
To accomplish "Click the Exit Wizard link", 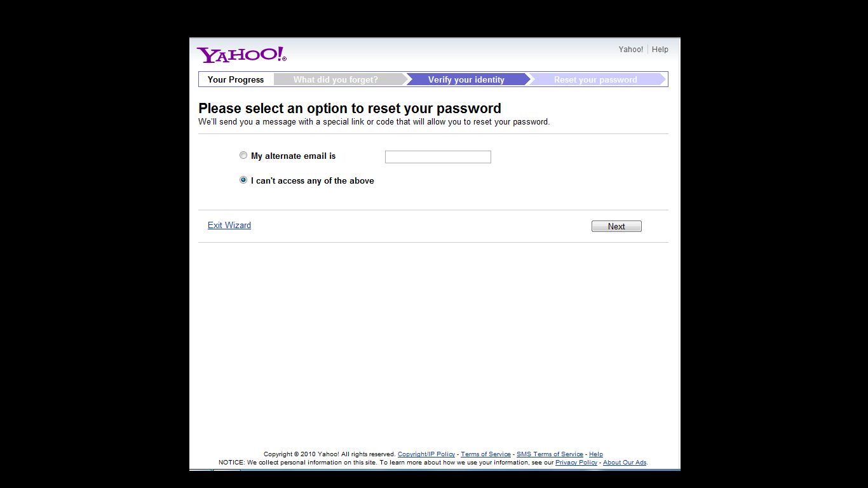I will click(229, 225).
